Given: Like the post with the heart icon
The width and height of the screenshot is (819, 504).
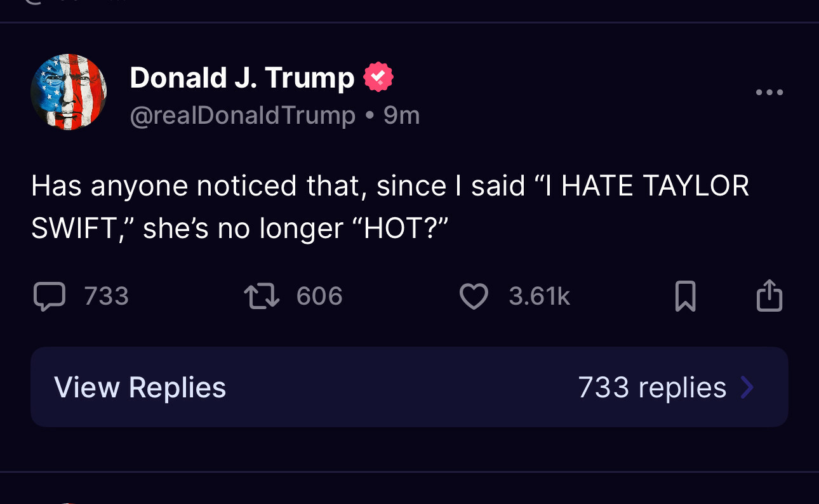Looking at the screenshot, I should click(474, 296).
